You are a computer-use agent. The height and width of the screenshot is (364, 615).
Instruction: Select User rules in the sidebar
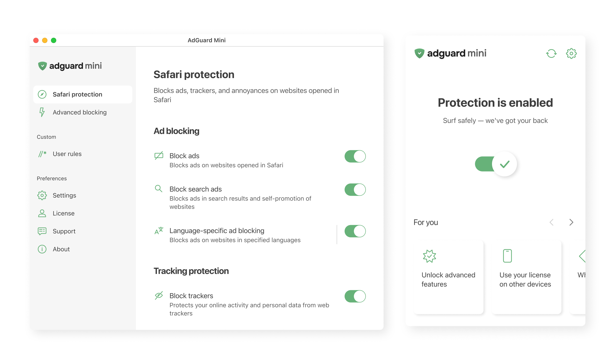tap(67, 154)
